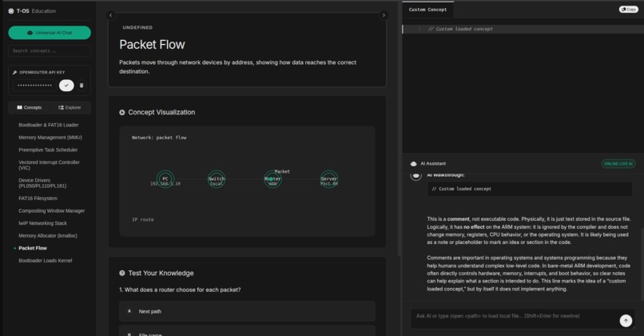This screenshot has height=336, width=644.
Task: Select Memory Allocator (kmalloc)
Action: [48, 236]
